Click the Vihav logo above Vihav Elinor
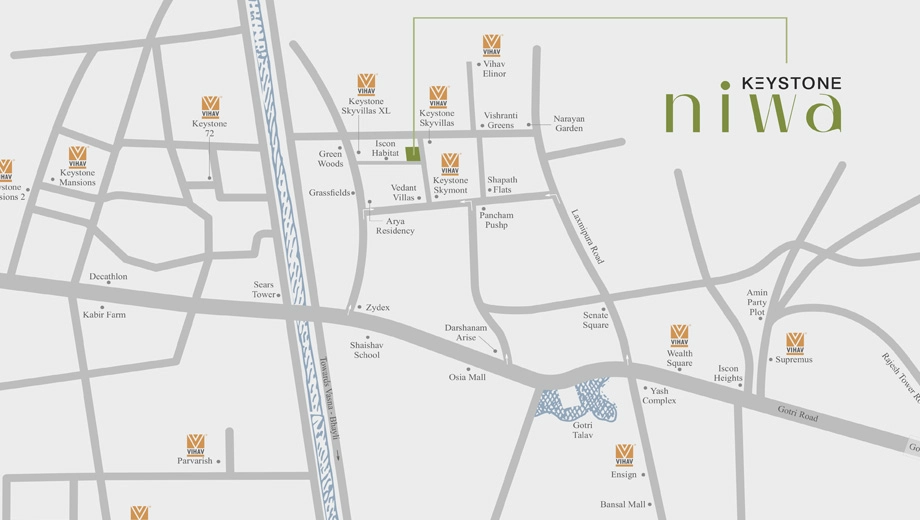The height and width of the screenshot is (520, 920). 492,45
